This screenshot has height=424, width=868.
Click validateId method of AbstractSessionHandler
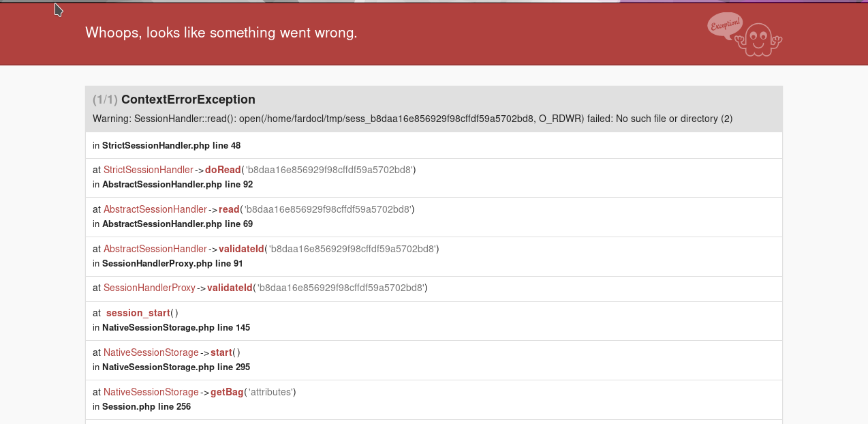click(x=241, y=249)
